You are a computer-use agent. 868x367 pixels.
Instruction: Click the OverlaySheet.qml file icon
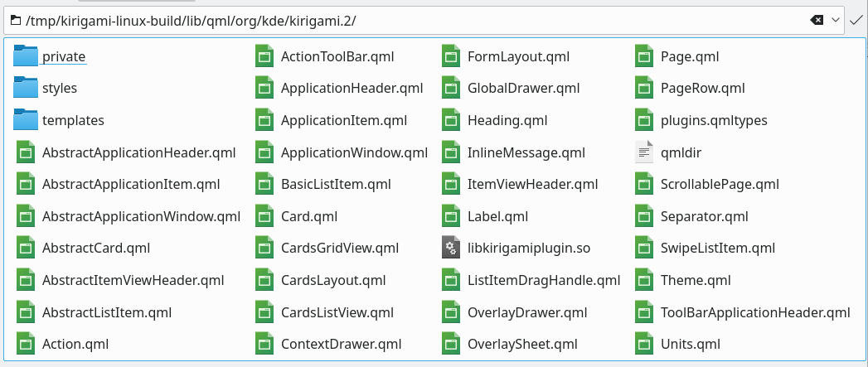tap(451, 344)
